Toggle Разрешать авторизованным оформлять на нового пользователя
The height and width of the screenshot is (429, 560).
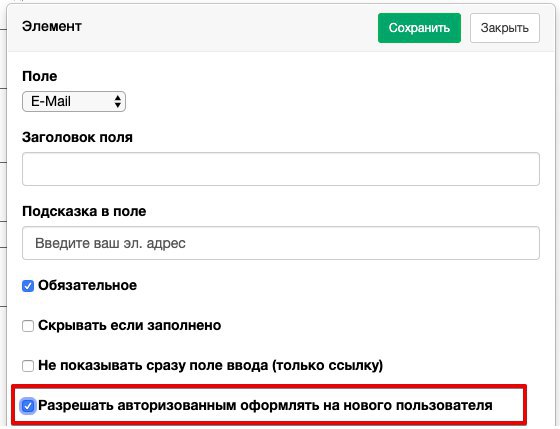coord(28,406)
